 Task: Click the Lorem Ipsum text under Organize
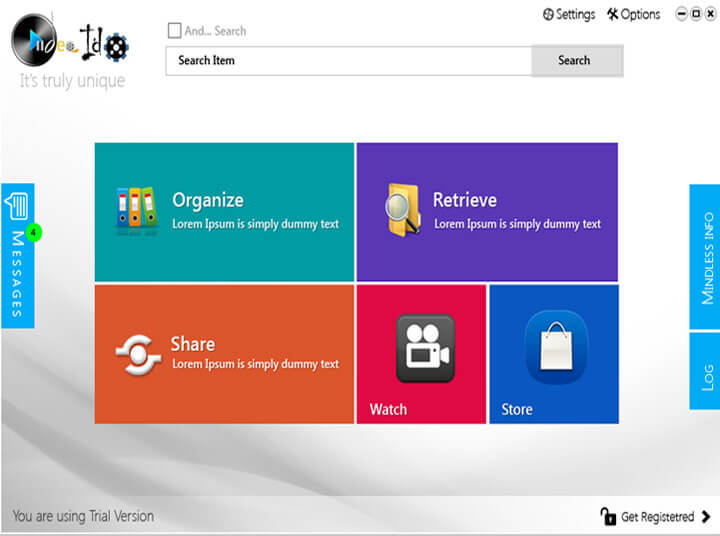255,224
